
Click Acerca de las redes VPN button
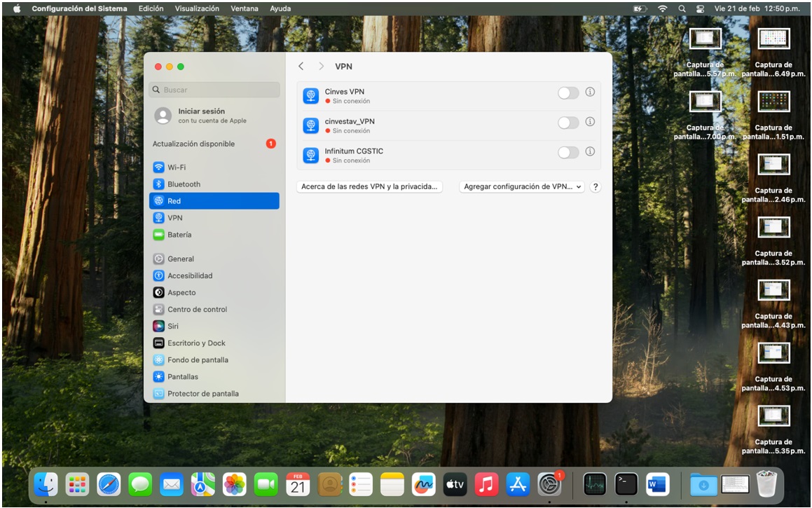pyautogui.click(x=369, y=187)
